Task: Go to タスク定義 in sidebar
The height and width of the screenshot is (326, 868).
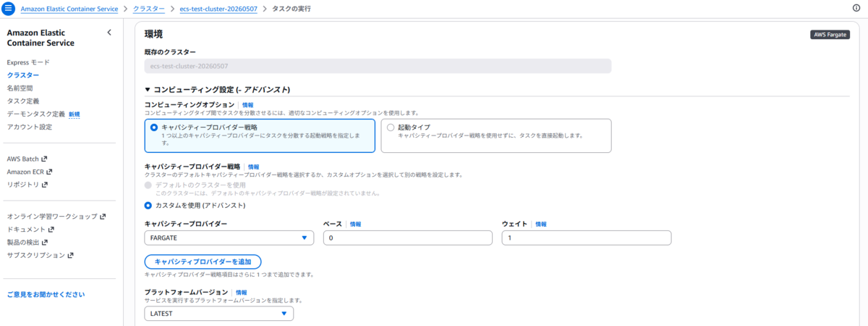Action: click(x=23, y=101)
